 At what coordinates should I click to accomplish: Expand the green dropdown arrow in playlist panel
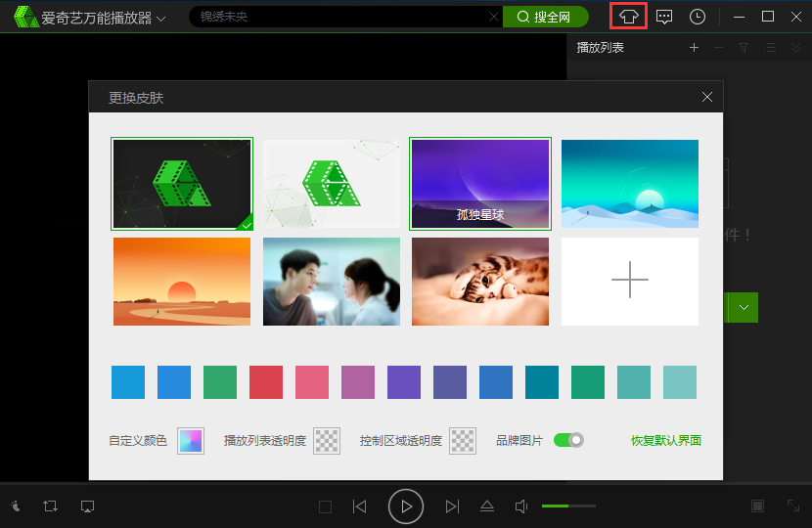[744, 307]
